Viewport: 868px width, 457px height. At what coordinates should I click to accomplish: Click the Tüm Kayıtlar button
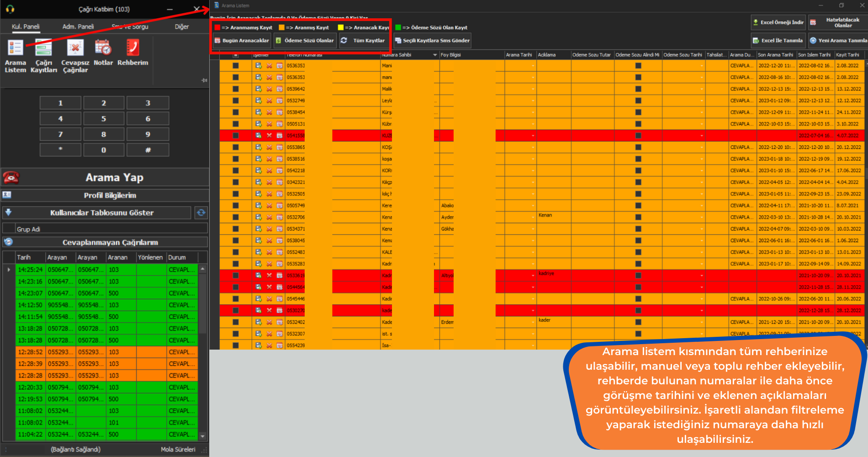(x=364, y=41)
